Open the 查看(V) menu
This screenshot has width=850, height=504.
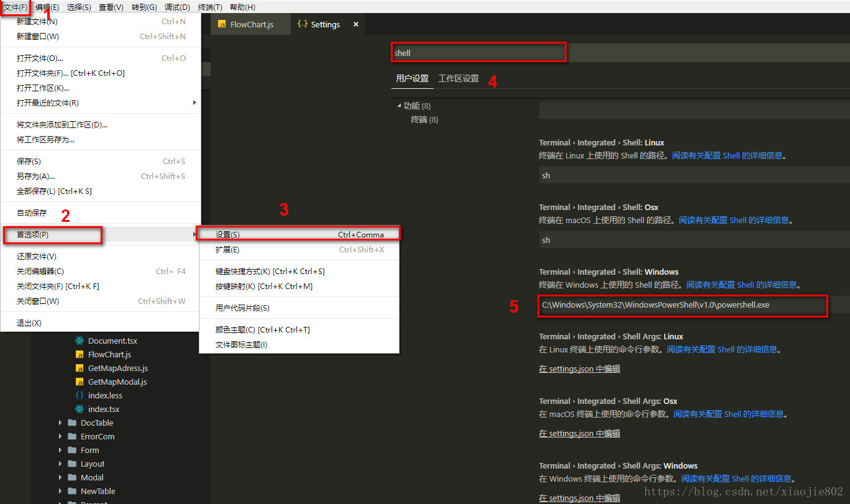tap(111, 7)
